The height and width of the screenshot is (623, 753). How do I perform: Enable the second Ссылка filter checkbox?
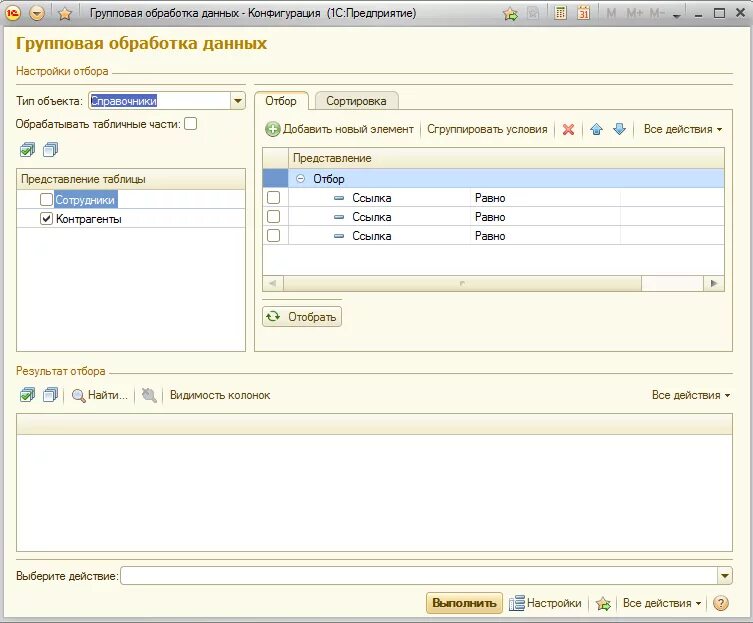click(x=274, y=217)
